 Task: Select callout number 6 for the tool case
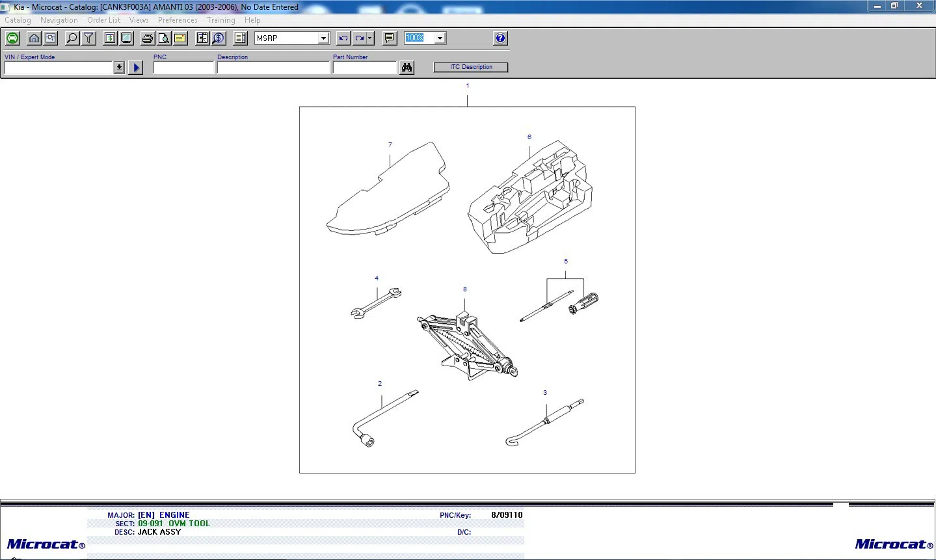click(x=529, y=137)
